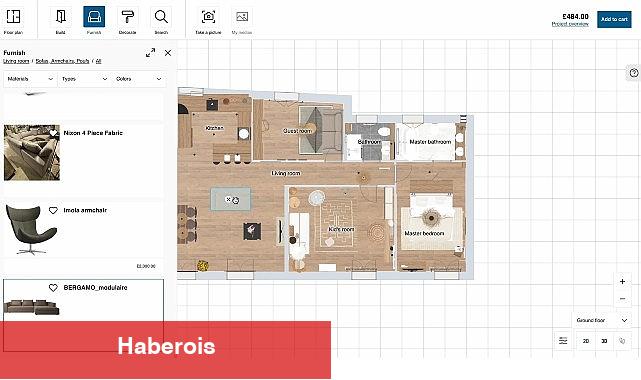Viewport: 641px width, 380px height.
Task: Click the Living room label on plan
Action: tap(286, 173)
